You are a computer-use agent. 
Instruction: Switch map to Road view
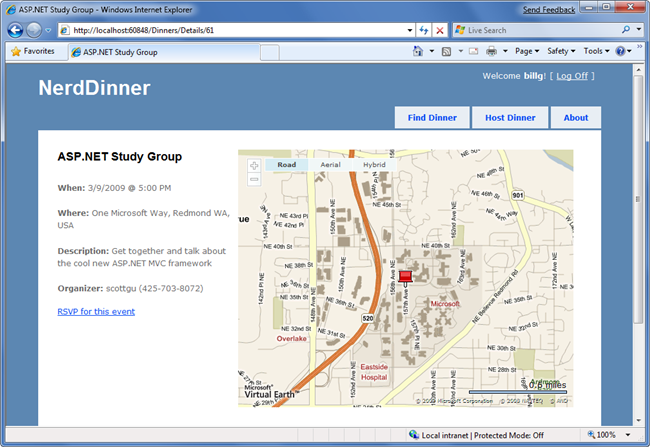coord(286,165)
